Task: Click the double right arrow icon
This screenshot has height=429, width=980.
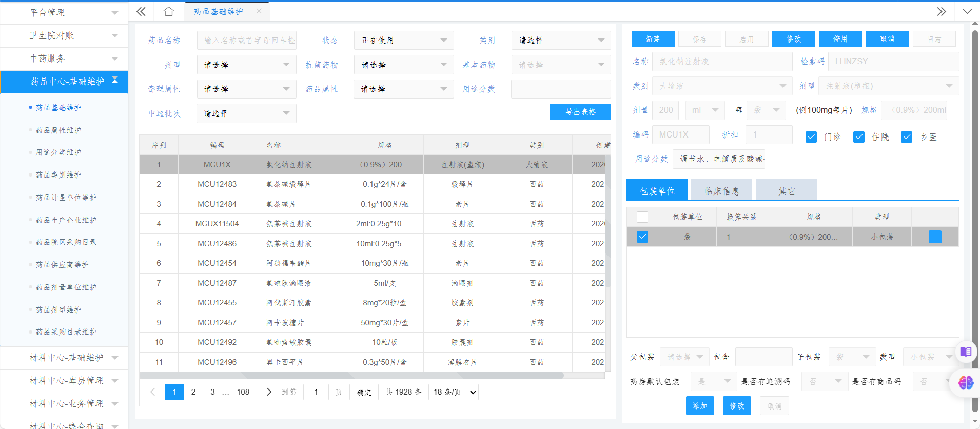Action: 942,11
